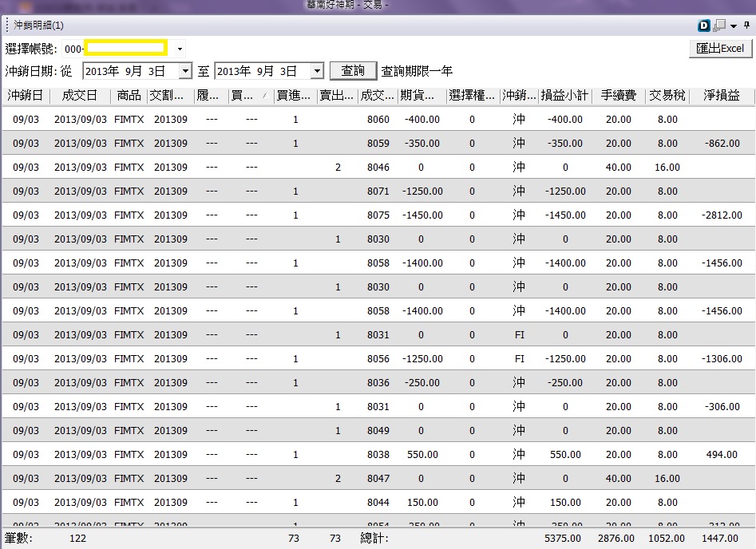The width and height of the screenshot is (756, 549).
Task: Click the FI marker in the 8056 row
Action: pyautogui.click(x=519, y=358)
